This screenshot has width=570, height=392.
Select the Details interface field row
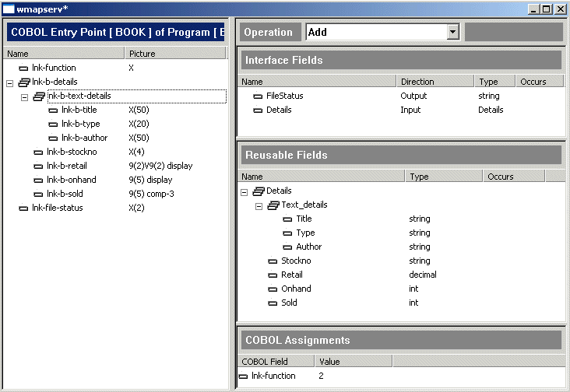point(279,110)
